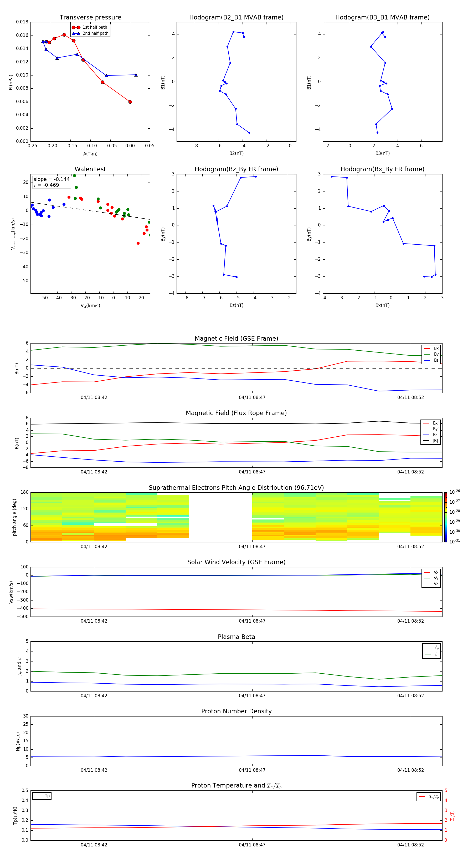This screenshot has width=473, height=868.
Task: Select the |B| entry in Flux Rope legend
Action: [x=431, y=441]
